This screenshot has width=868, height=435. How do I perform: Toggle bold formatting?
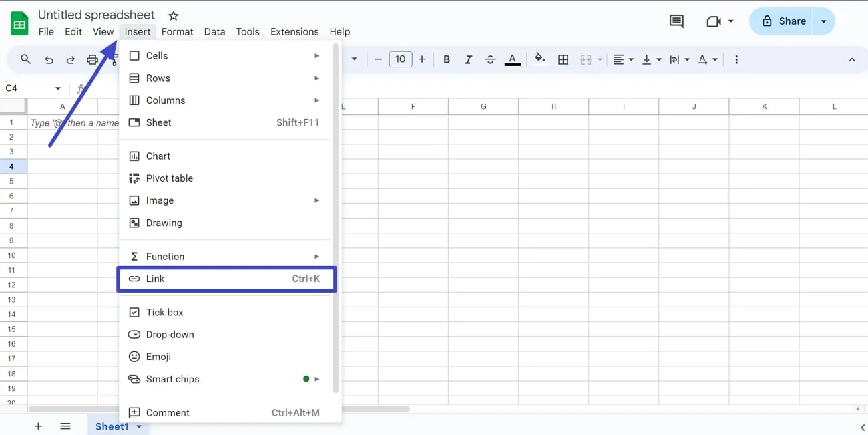[x=447, y=59]
